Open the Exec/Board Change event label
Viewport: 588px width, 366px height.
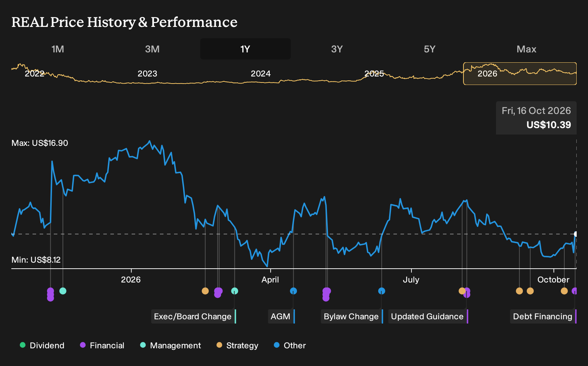point(194,316)
